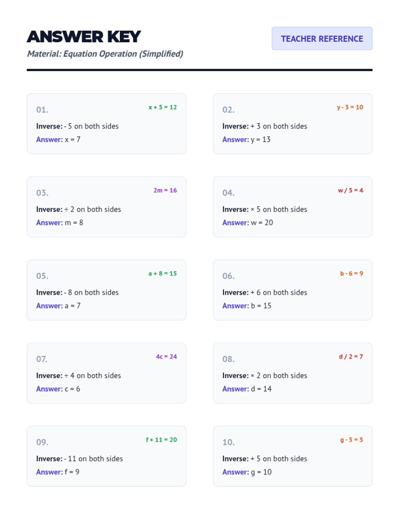The image size is (399, 532).
Task: Click the g - 5 = 5 equation label
Action: pyautogui.click(x=351, y=440)
